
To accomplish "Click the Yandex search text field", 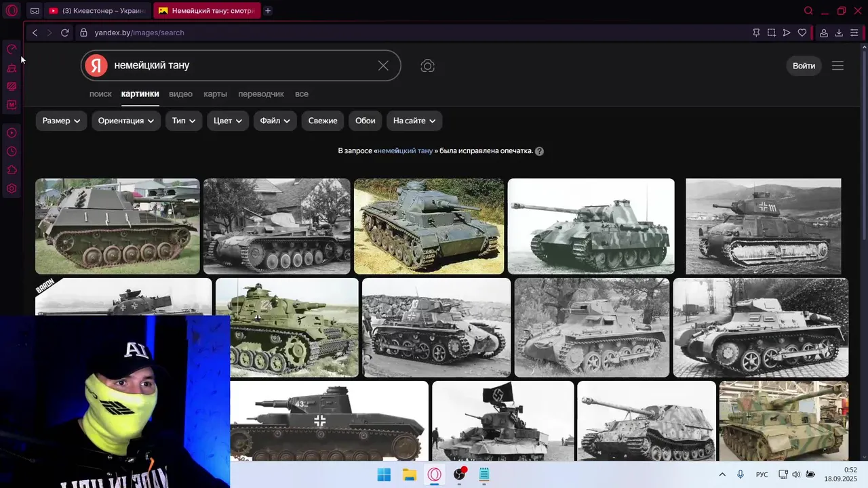I will [241, 66].
